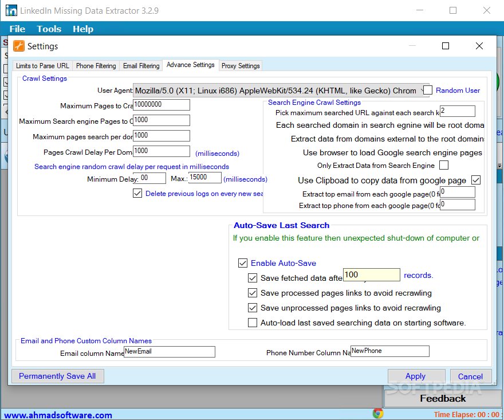Open the Proxy Settings tab

click(x=241, y=65)
